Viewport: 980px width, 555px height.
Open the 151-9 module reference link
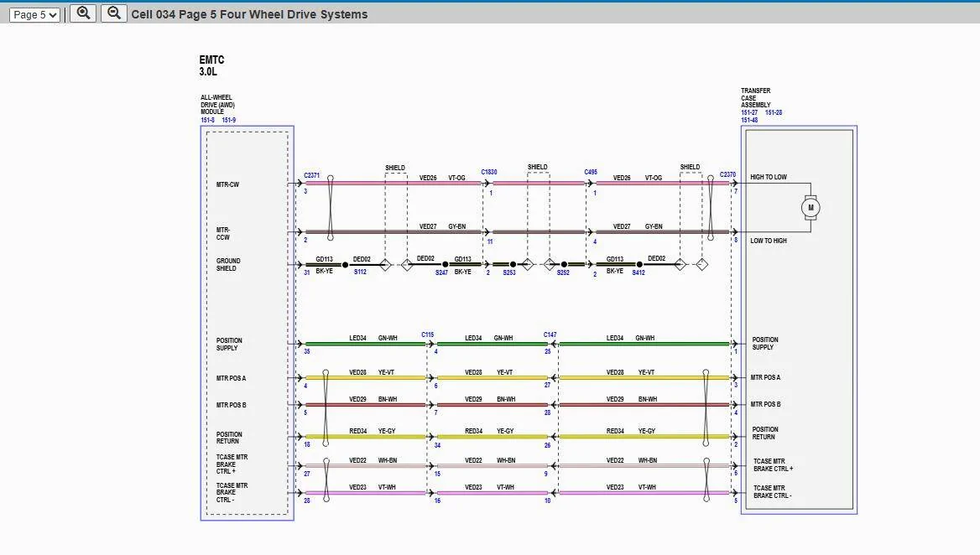point(229,120)
